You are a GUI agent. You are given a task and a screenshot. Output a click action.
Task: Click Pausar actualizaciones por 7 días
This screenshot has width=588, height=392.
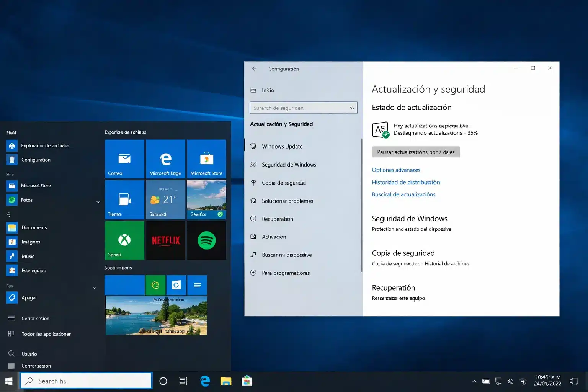416,152
